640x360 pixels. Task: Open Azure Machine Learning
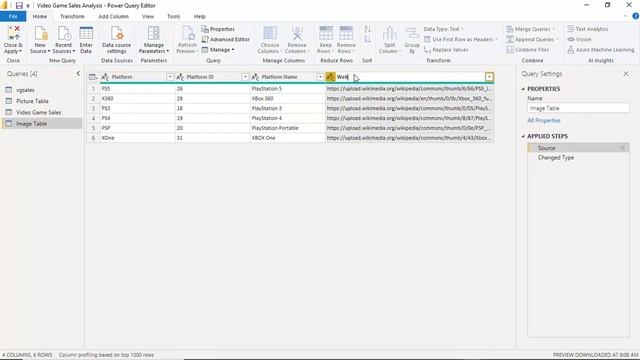[600, 50]
